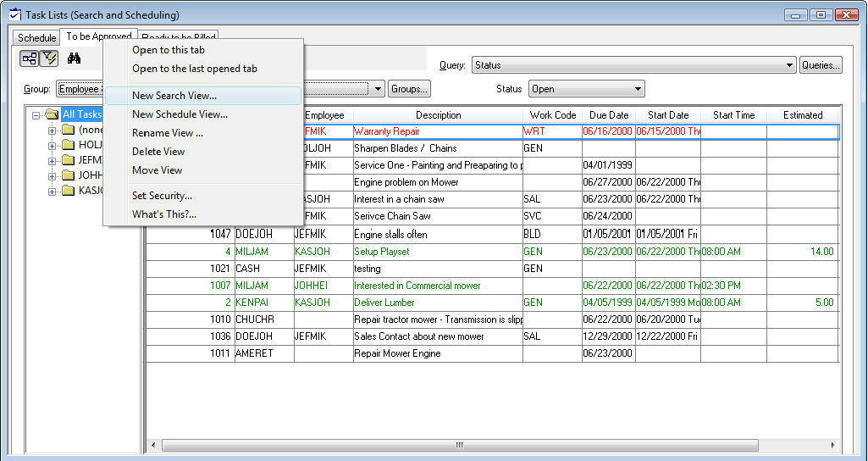
Task: Click the Groups... button
Action: pyautogui.click(x=409, y=89)
